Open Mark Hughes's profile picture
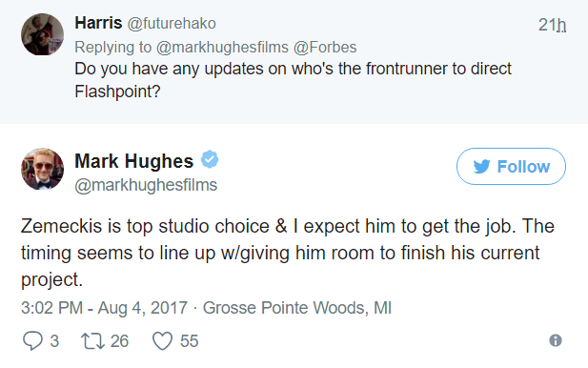The image size is (588, 368). [x=42, y=169]
